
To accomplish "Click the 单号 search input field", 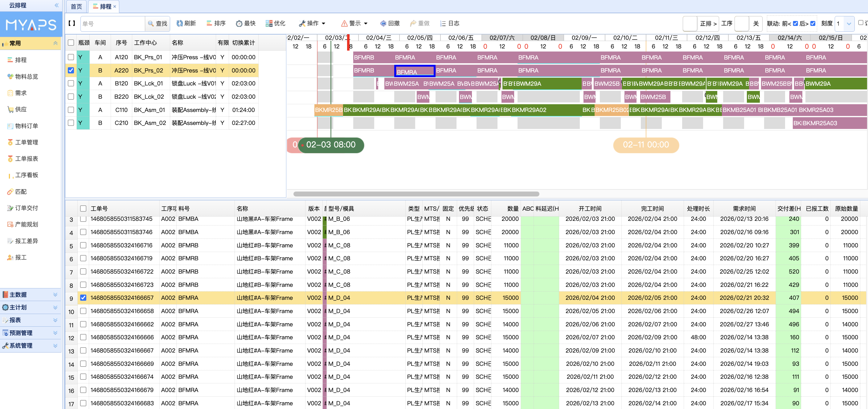I will (113, 24).
